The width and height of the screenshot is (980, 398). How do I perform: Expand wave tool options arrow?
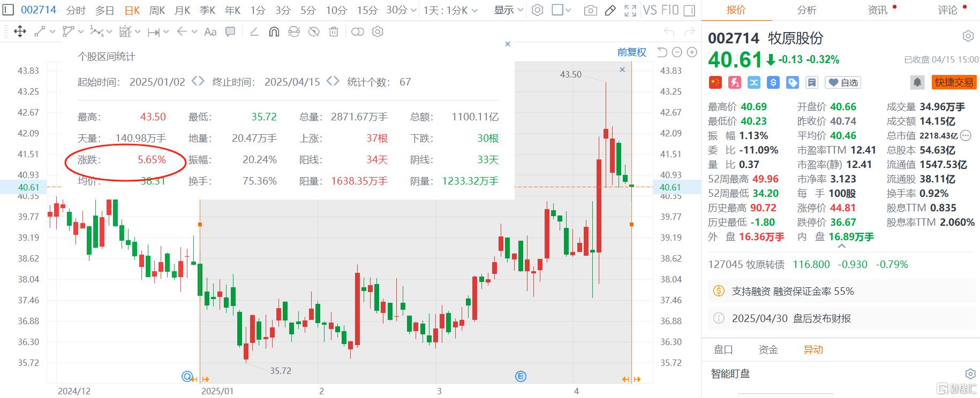pyautogui.click(x=109, y=32)
